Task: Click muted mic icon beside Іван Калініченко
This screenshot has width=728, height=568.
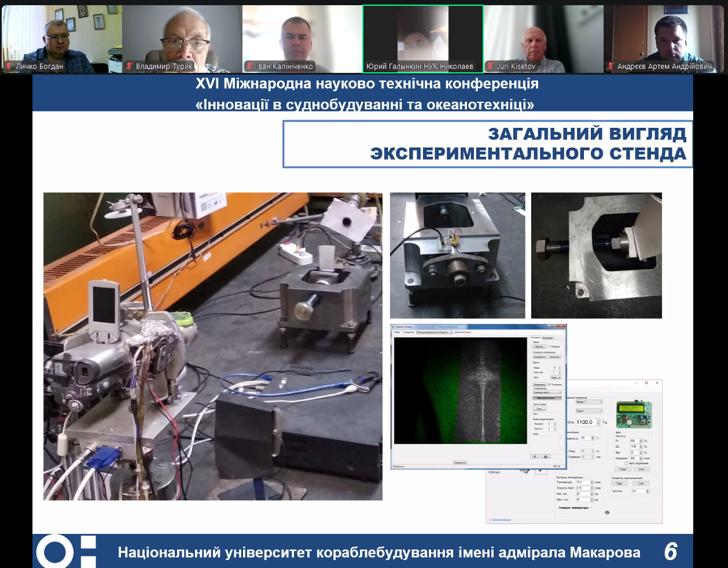Action: click(x=250, y=67)
